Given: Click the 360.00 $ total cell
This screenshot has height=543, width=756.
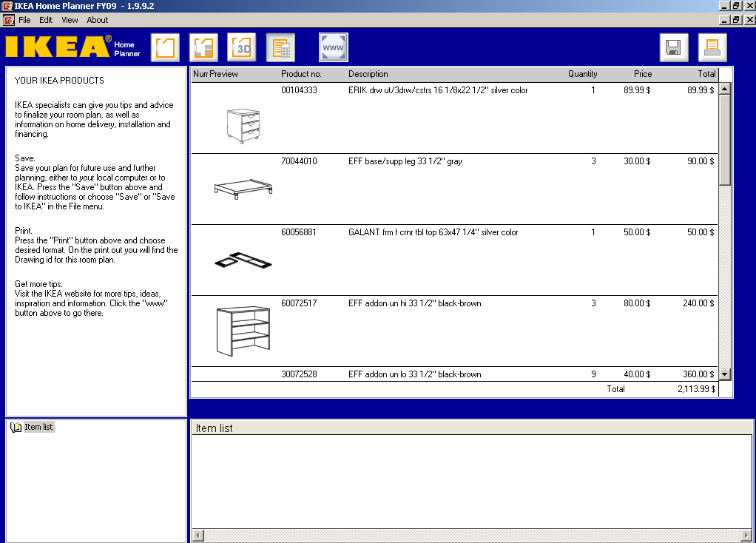Looking at the screenshot, I should click(698, 374).
